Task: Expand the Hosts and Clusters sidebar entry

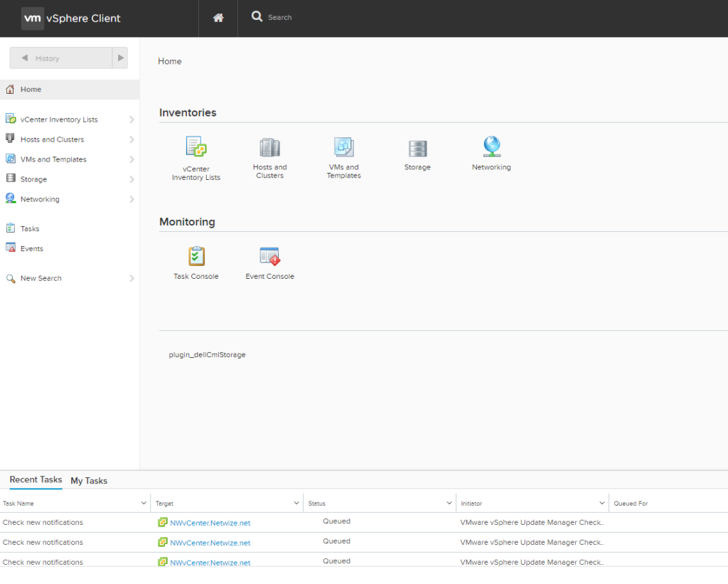Action: click(x=132, y=139)
